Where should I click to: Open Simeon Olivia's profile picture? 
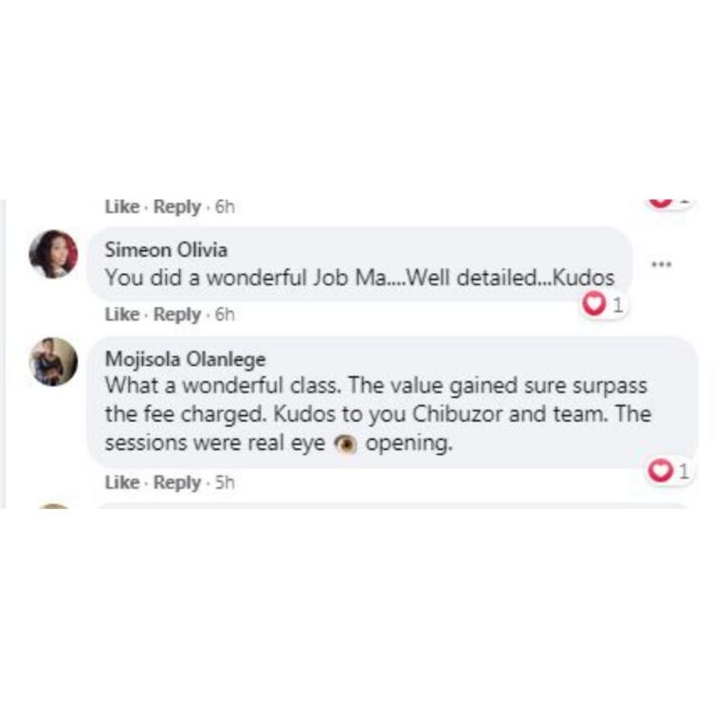(53, 254)
